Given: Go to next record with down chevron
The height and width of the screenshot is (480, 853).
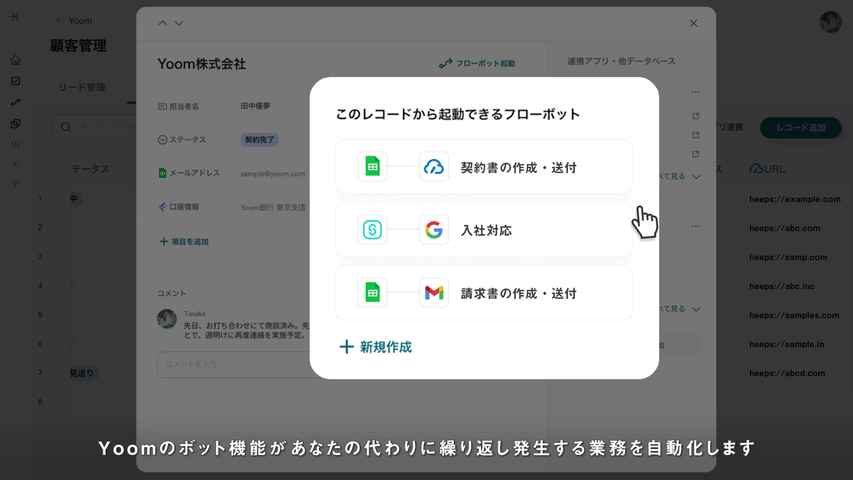Looking at the screenshot, I should pos(178,23).
